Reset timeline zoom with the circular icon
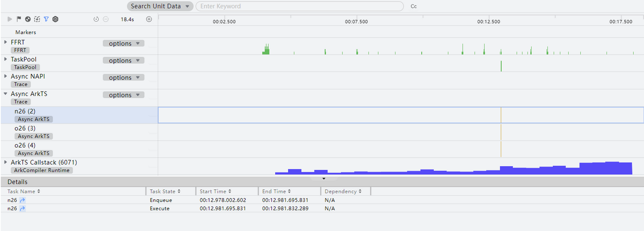Screen dimensions: 644x231 [97, 19]
